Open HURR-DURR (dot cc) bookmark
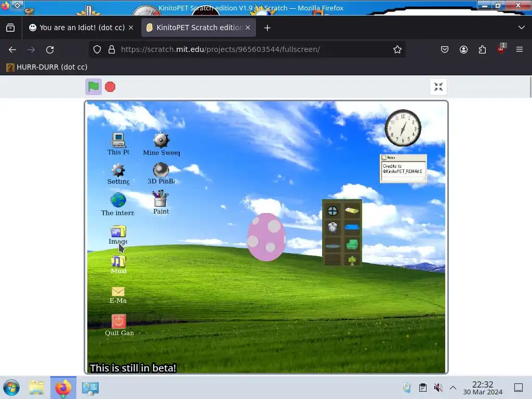Image resolution: width=532 pixels, height=399 pixels. [47, 67]
